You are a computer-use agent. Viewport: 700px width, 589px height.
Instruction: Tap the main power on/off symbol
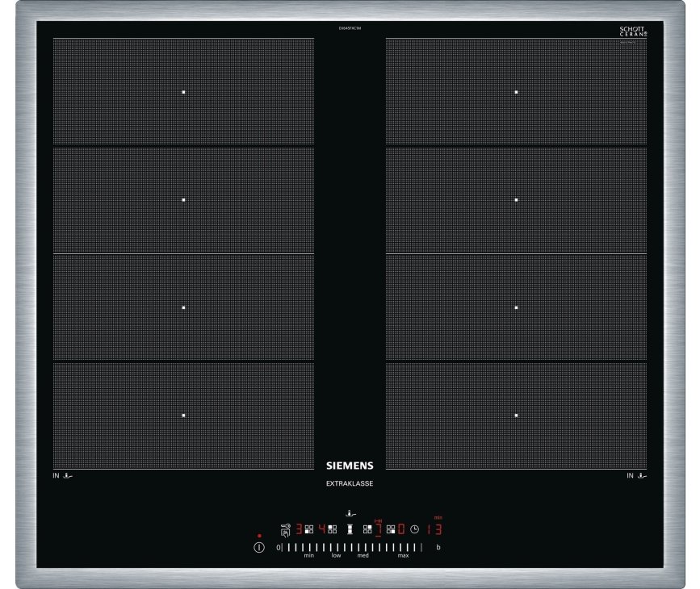259,547
